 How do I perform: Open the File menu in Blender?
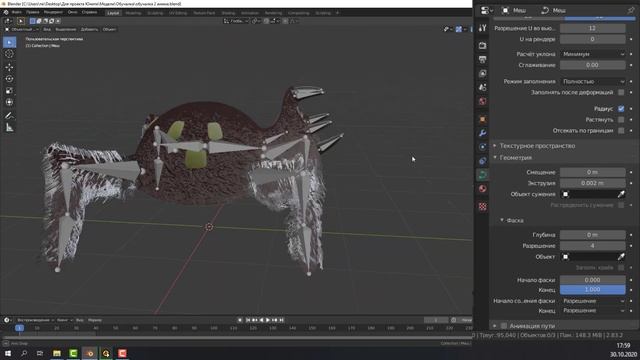16,13
